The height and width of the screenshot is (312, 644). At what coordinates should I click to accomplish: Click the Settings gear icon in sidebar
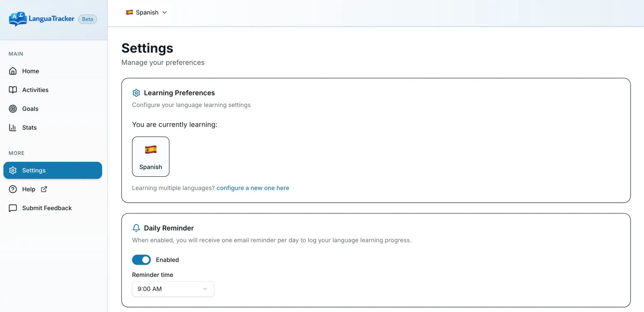click(x=13, y=170)
